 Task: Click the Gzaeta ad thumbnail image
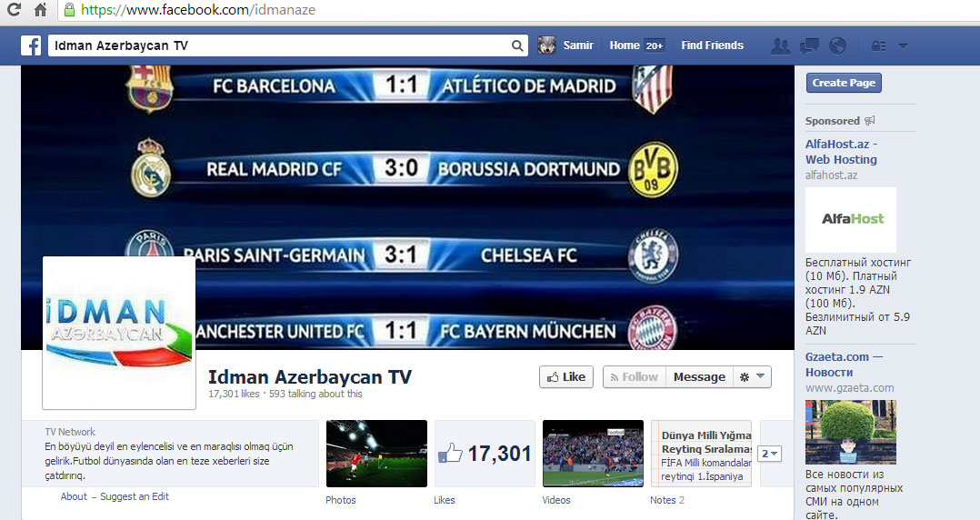851,433
